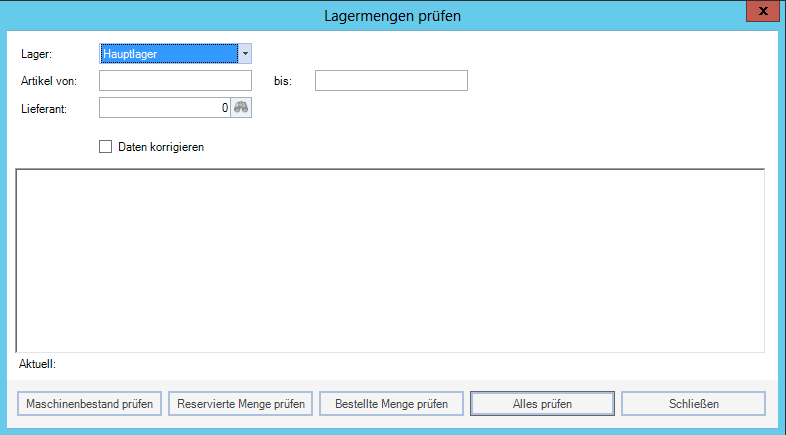Focus the Lieferant number field
This screenshot has height=435, width=786.
pyautogui.click(x=165, y=107)
